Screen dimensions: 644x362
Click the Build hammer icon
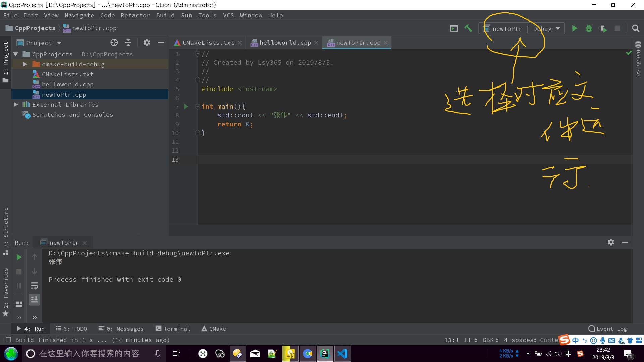click(468, 28)
